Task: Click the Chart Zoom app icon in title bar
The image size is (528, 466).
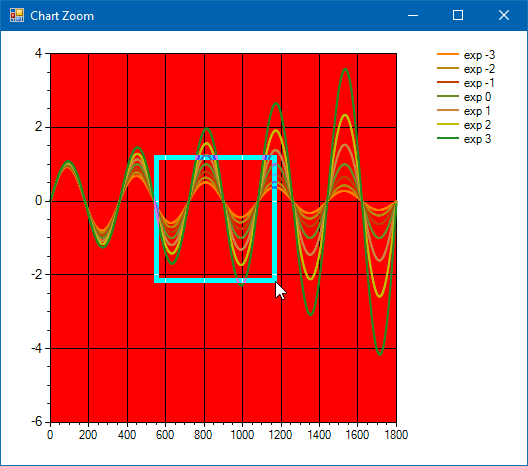Action: pyautogui.click(x=16, y=15)
